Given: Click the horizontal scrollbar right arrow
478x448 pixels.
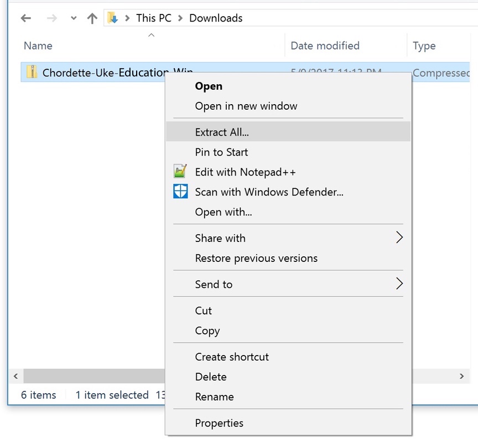Looking at the screenshot, I should (x=461, y=377).
